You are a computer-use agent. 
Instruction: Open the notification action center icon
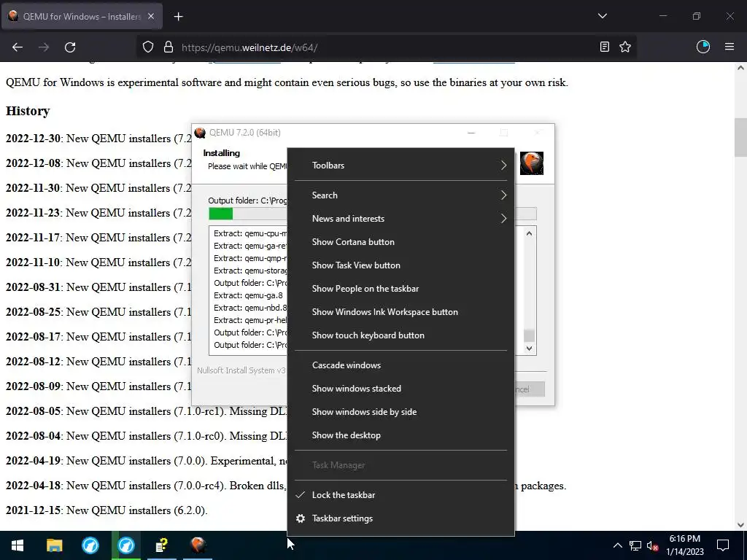point(723,545)
